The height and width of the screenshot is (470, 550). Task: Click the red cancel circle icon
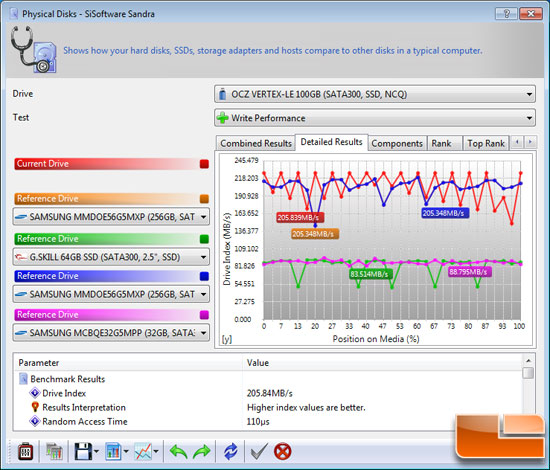282,451
